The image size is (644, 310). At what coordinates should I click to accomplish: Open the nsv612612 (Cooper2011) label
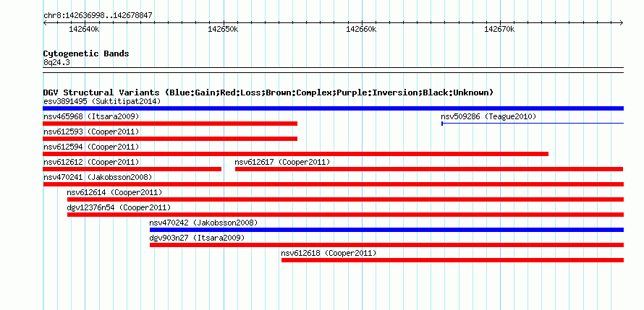[92, 162]
